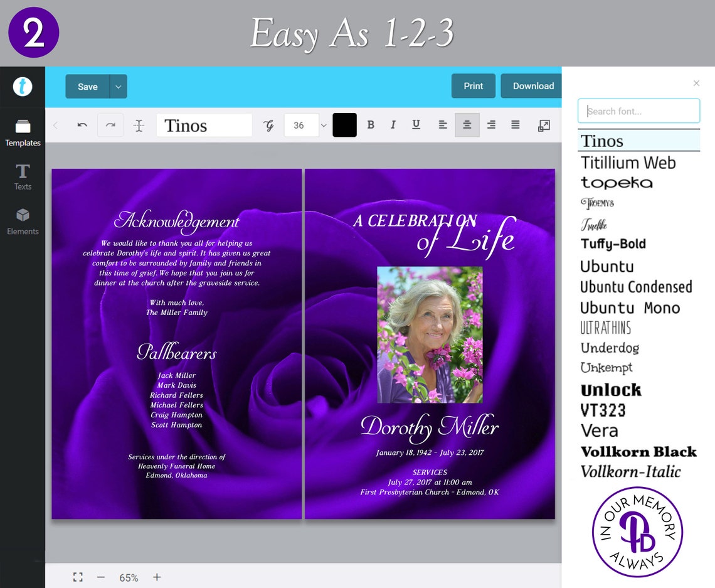The image size is (715, 588).
Task: Open the Texts panel
Action: [x=23, y=178]
